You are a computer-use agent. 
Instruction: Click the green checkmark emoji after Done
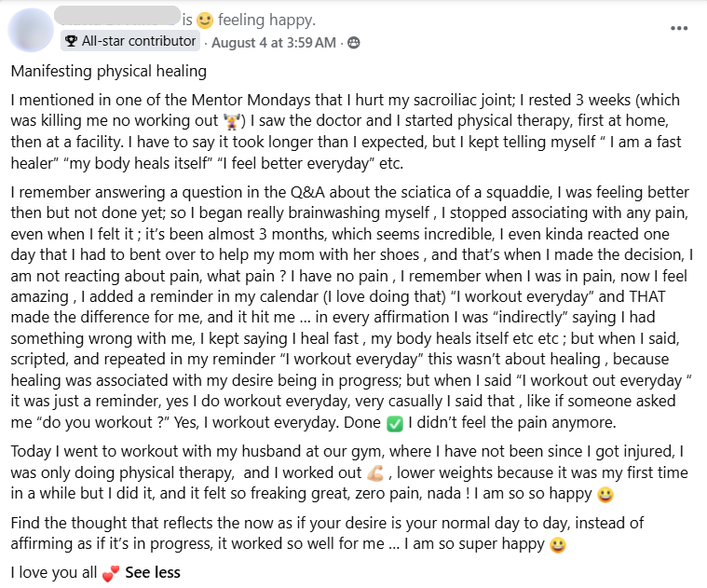(x=395, y=424)
